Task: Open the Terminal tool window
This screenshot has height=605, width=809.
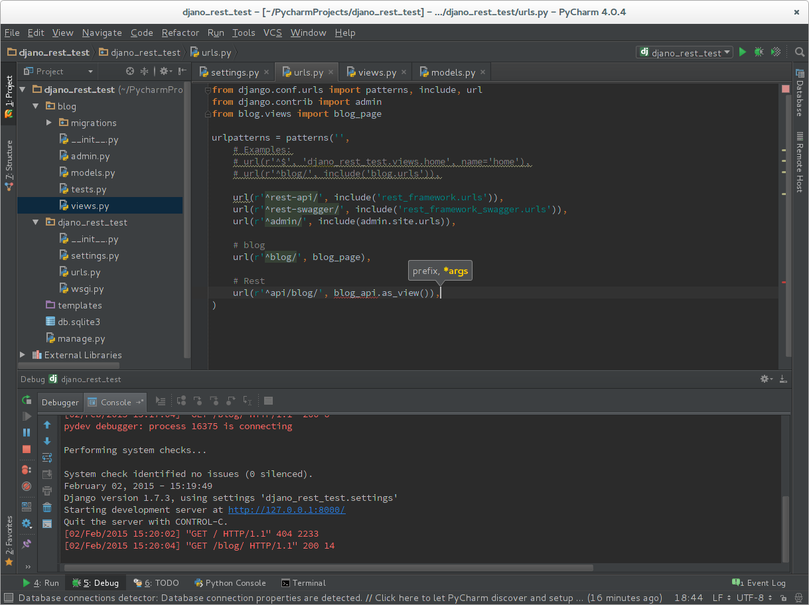Action: (x=303, y=583)
